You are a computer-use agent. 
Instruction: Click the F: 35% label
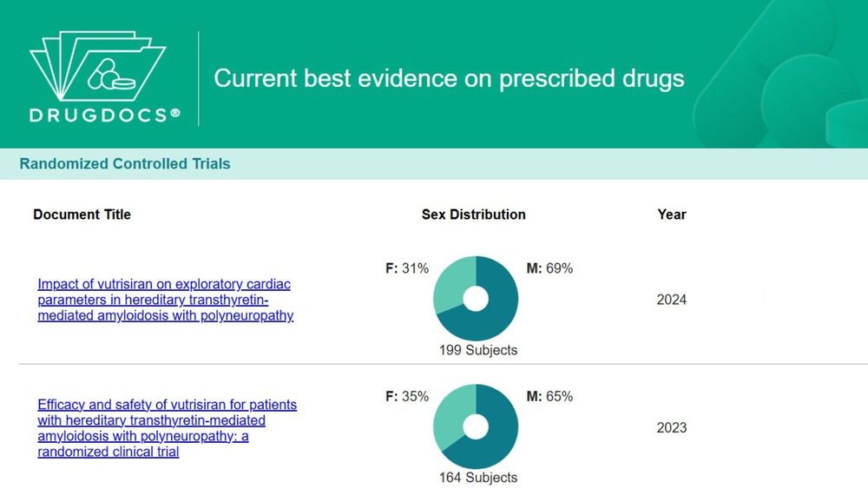pos(407,397)
